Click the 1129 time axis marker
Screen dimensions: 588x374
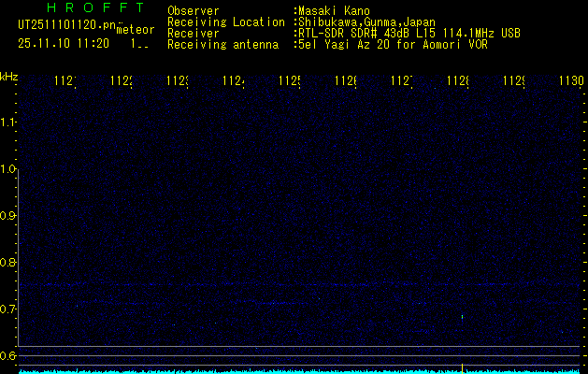coord(514,80)
